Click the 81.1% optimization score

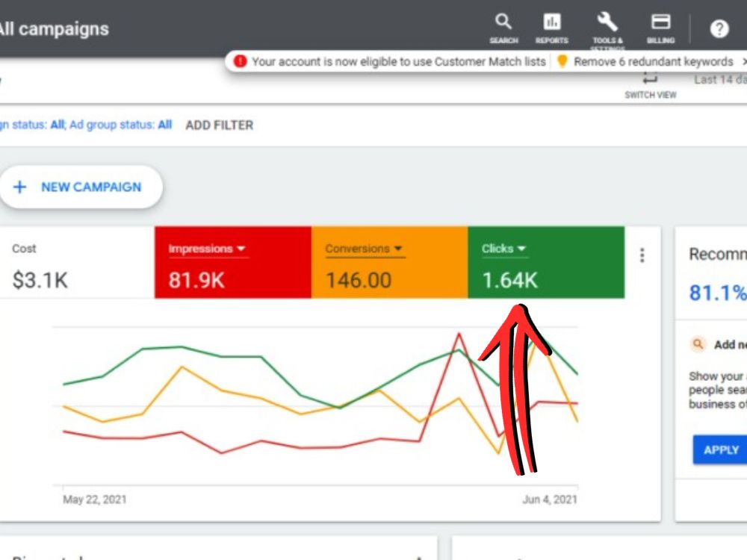tap(718, 293)
